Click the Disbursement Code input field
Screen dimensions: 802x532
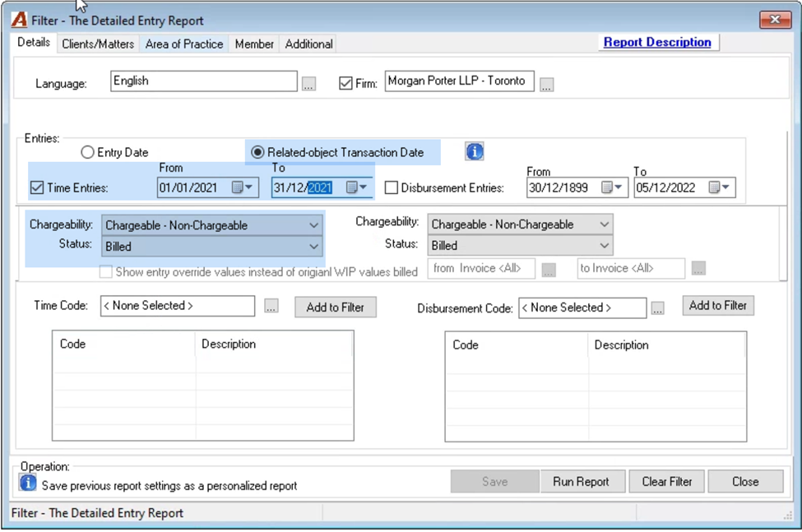[x=582, y=308]
